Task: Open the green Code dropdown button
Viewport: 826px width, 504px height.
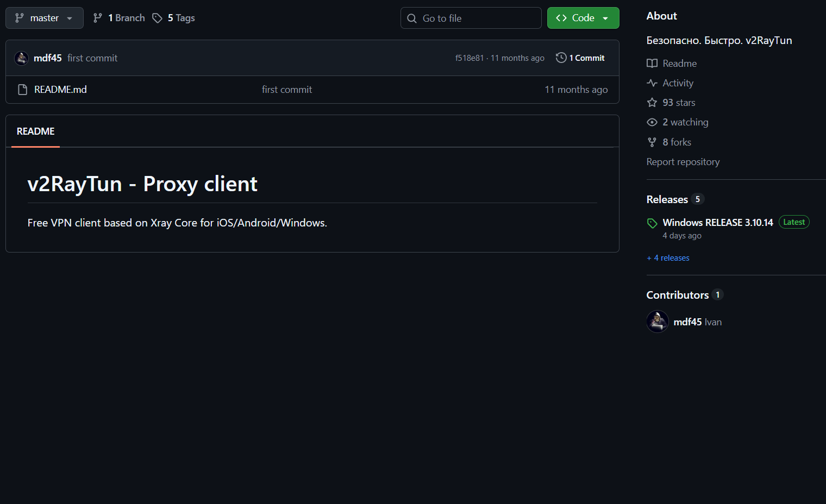Action: (x=583, y=18)
